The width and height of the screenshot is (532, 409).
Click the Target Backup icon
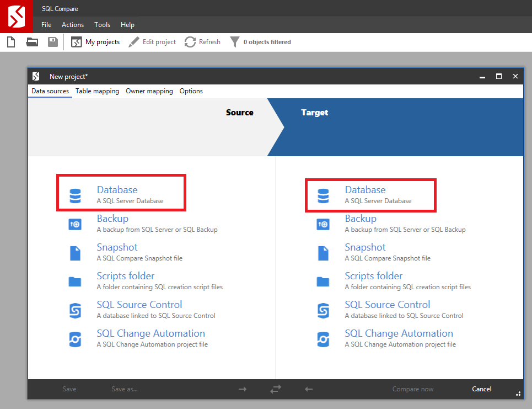click(x=323, y=225)
